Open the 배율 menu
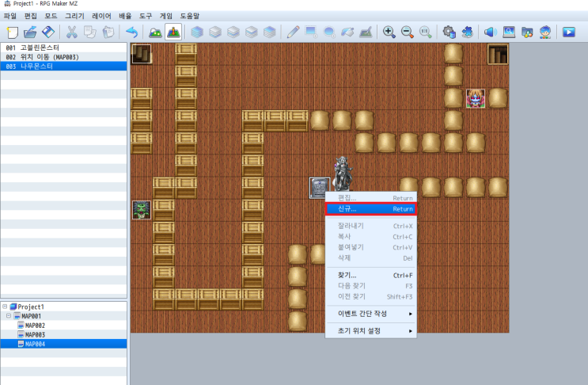 click(x=125, y=16)
